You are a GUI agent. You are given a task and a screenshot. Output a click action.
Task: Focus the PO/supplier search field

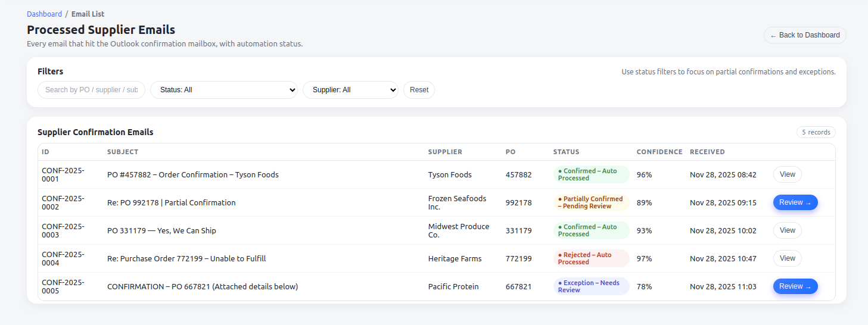coord(91,90)
